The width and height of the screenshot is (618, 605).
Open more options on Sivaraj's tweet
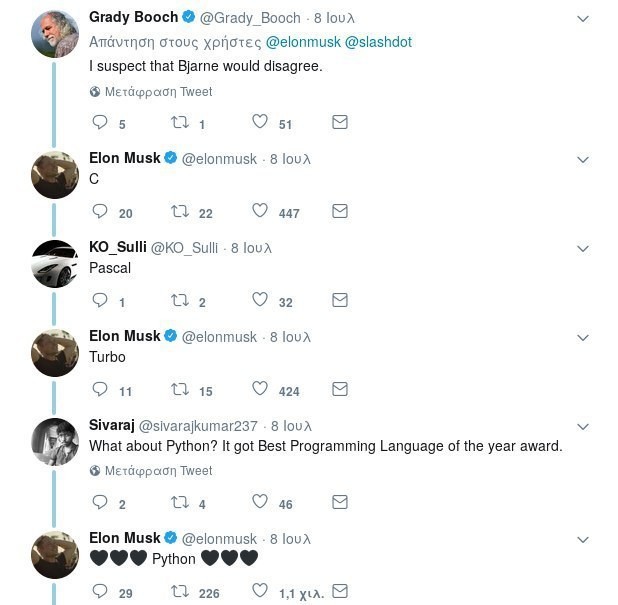tap(583, 427)
